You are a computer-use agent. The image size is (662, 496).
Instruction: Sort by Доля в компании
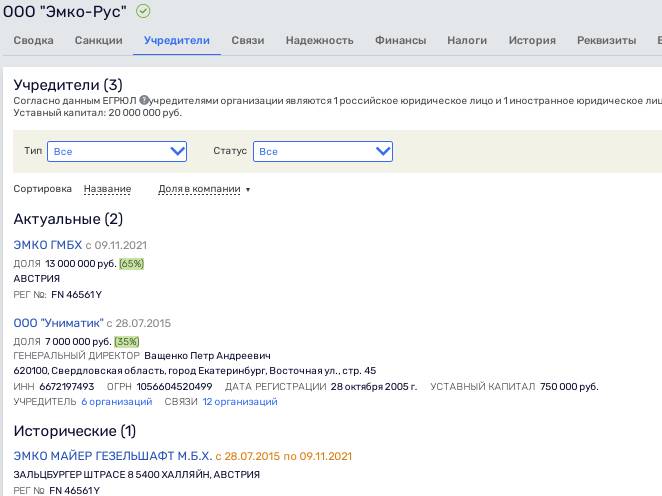(x=199, y=189)
